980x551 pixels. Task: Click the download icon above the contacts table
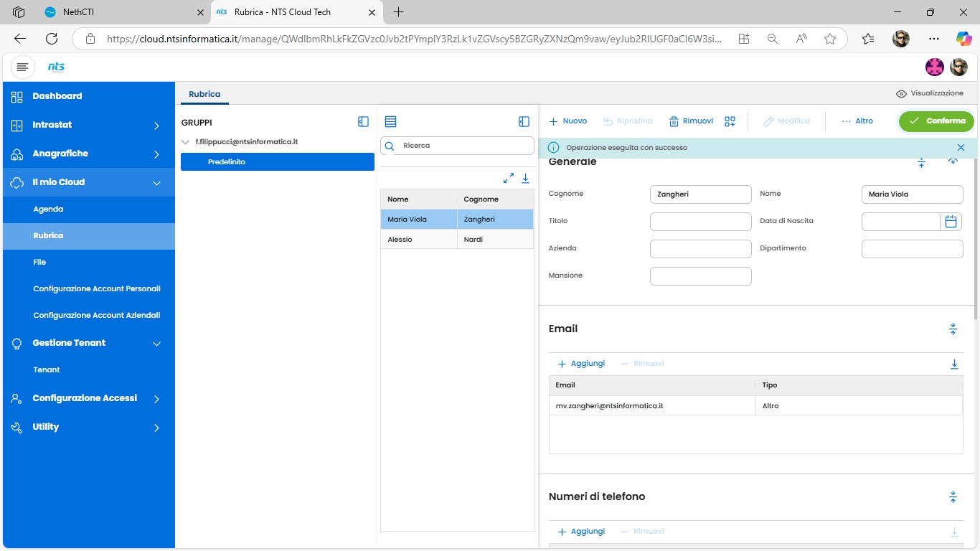pyautogui.click(x=525, y=178)
